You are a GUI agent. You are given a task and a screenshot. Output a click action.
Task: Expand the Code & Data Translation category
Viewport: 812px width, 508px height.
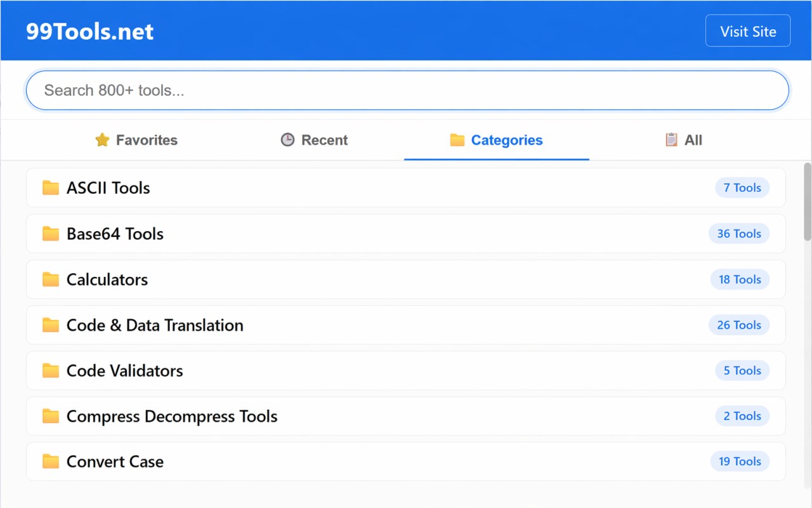coord(406,325)
